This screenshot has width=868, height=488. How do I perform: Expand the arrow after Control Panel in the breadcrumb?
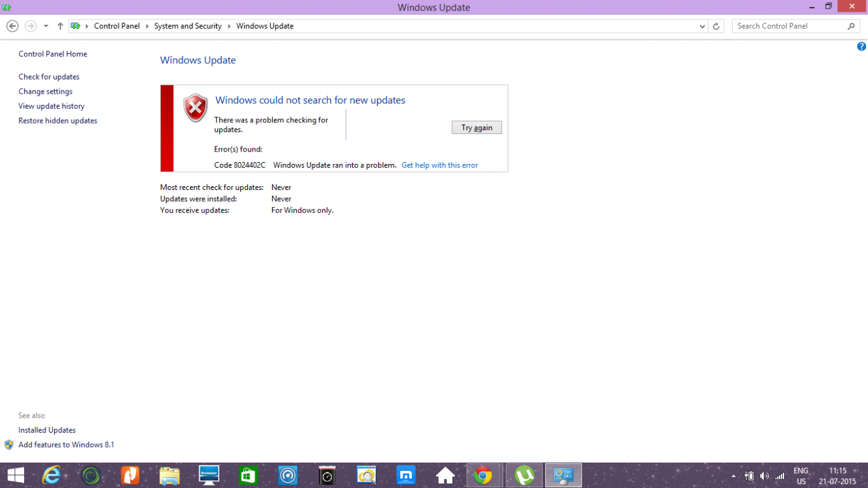(147, 26)
